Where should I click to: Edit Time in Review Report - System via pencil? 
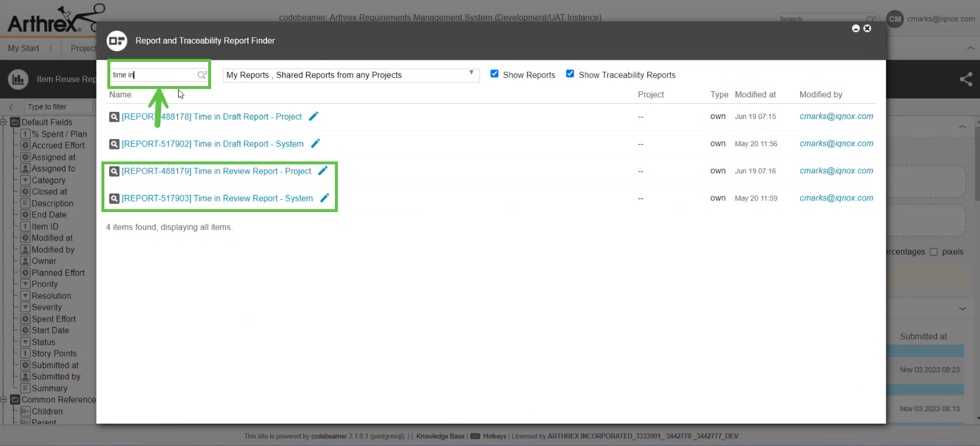[324, 198]
